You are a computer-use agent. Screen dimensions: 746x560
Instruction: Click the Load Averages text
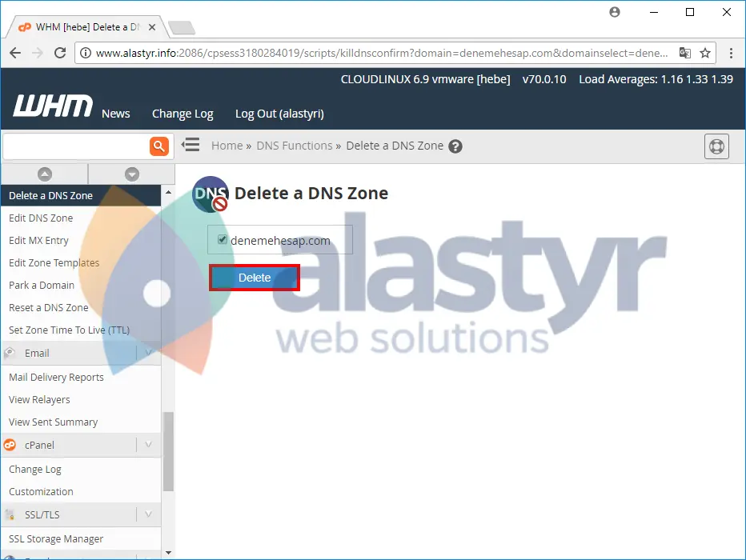point(656,79)
